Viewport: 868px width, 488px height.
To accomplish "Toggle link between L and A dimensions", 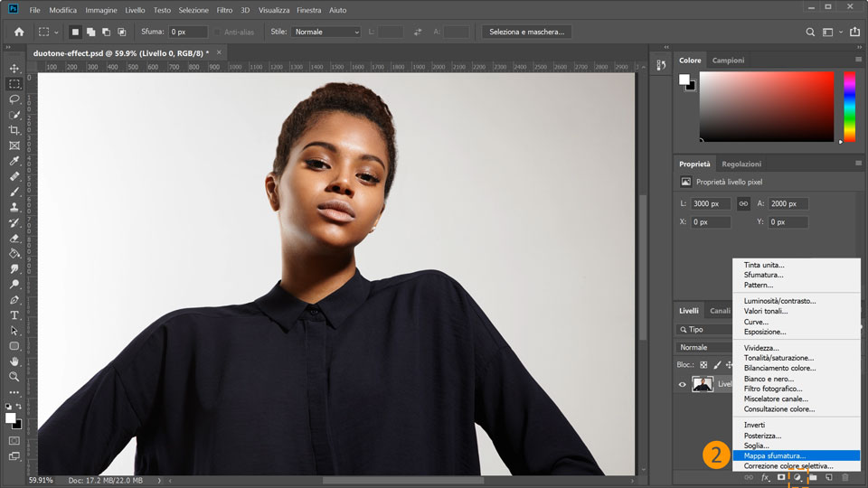I will pyautogui.click(x=743, y=203).
